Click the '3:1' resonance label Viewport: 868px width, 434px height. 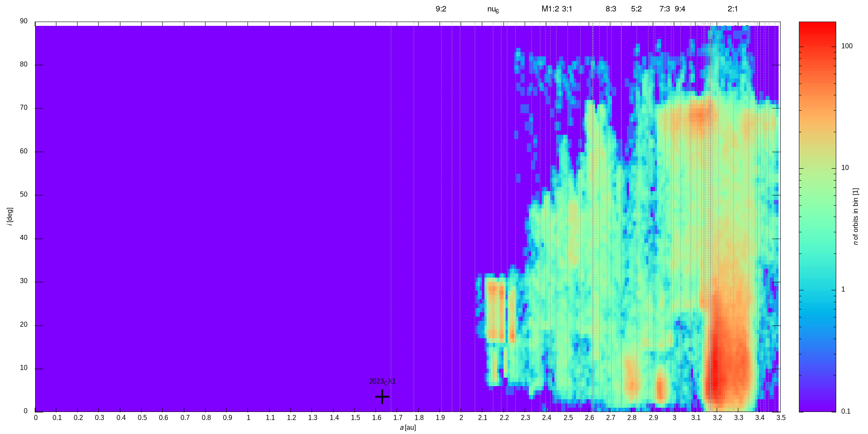(567, 9)
